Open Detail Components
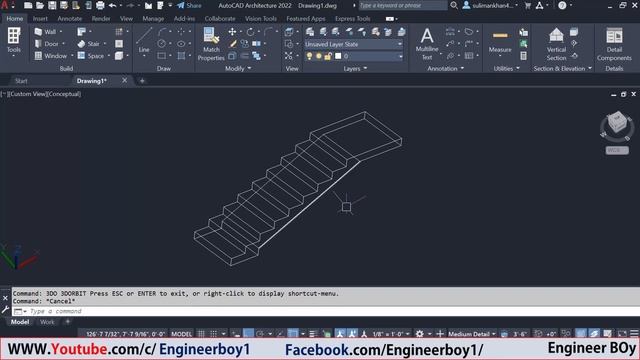The image size is (640, 360). tap(614, 44)
